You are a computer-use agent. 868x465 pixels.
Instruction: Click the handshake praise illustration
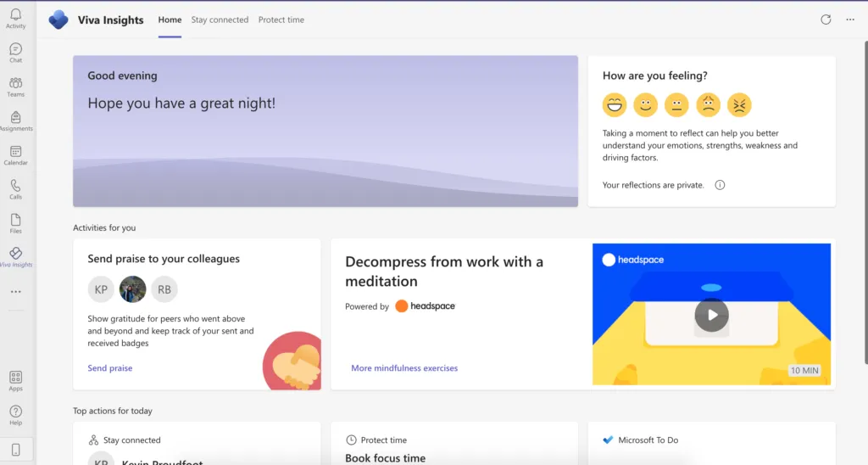(x=292, y=361)
